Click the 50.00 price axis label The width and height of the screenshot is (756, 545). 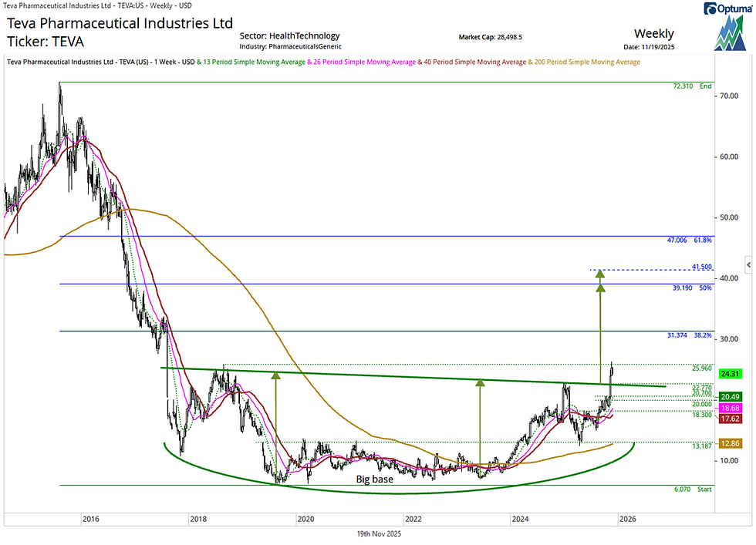click(729, 217)
